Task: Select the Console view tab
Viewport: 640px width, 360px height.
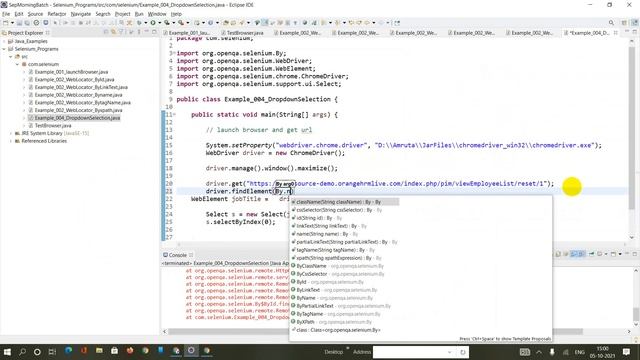Action: click(178, 255)
